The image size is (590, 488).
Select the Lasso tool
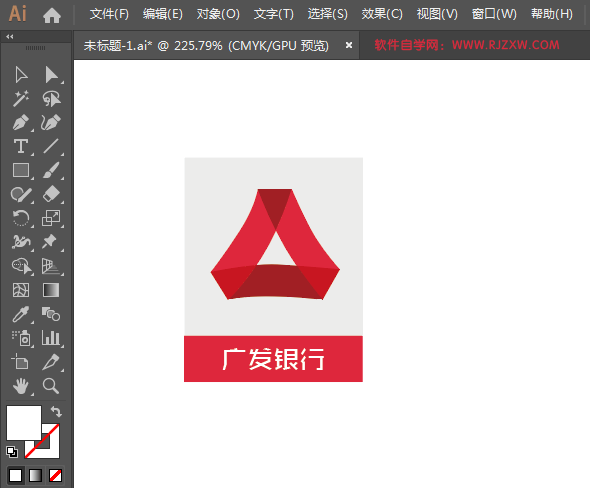(x=51, y=99)
